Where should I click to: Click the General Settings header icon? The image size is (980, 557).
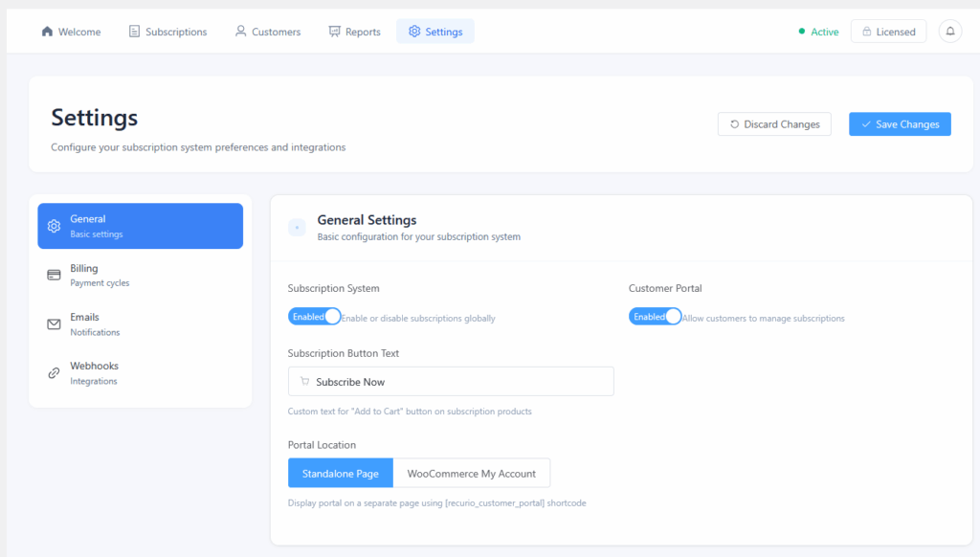point(297,227)
